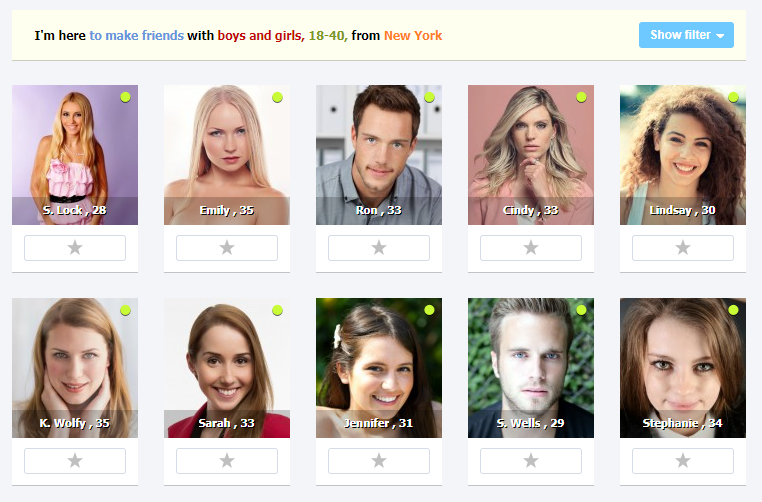Change the New York location link
The width and height of the screenshot is (762, 502).
coord(413,35)
